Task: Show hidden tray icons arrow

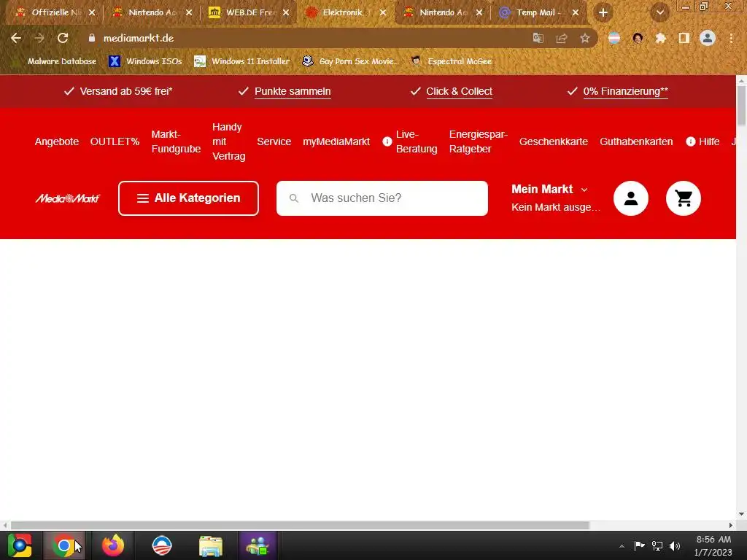Action: click(622, 546)
